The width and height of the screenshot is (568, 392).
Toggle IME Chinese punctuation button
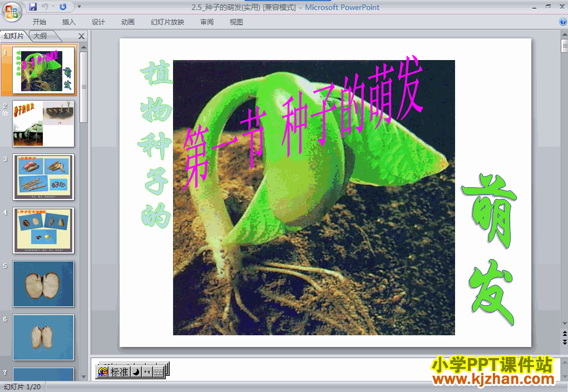(147, 372)
